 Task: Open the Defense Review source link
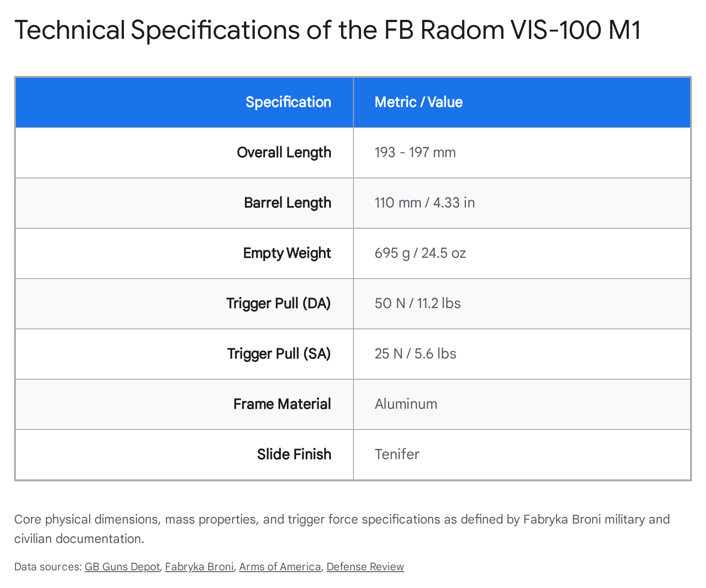coord(365,567)
